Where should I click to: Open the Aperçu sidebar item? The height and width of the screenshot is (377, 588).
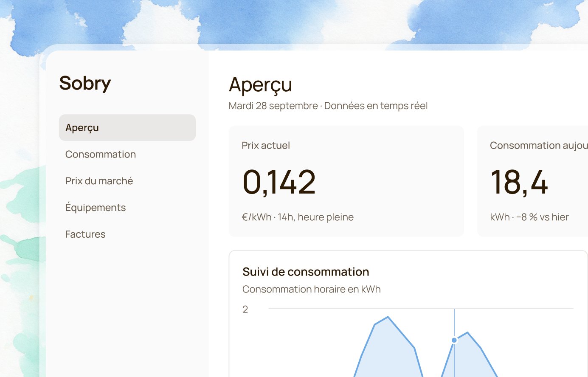[x=127, y=127]
